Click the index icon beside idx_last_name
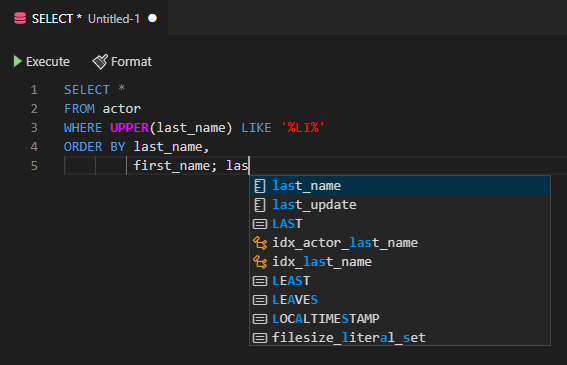Screen dimensions: 567x365 [x=260, y=262]
